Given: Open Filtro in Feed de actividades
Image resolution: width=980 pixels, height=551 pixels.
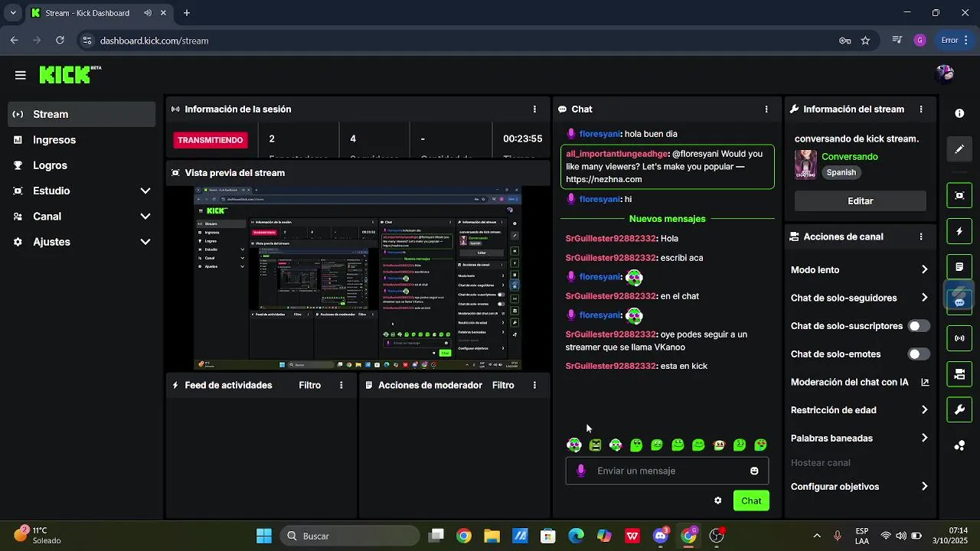Looking at the screenshot, I should [x=310, y=385].
